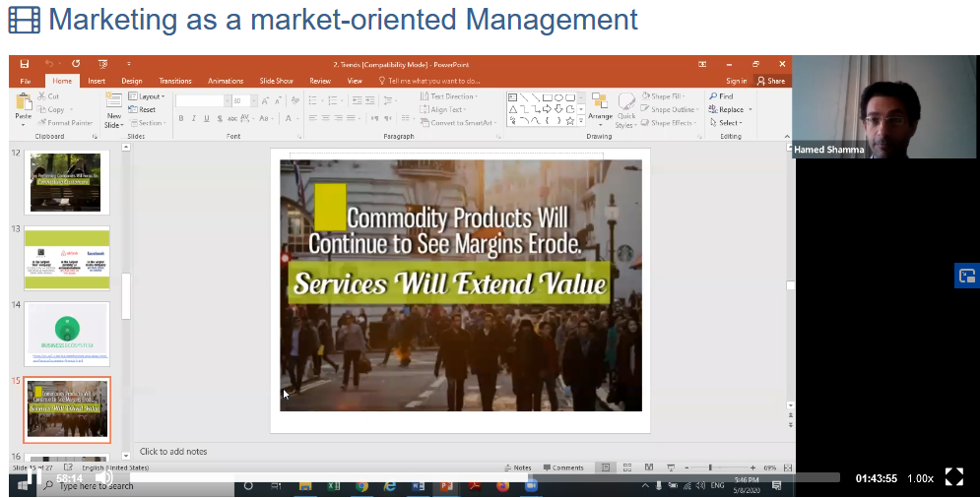Expand the Align Text dropdown
The width and height of the screenshot is (980, 498).
tap(443, 109)
